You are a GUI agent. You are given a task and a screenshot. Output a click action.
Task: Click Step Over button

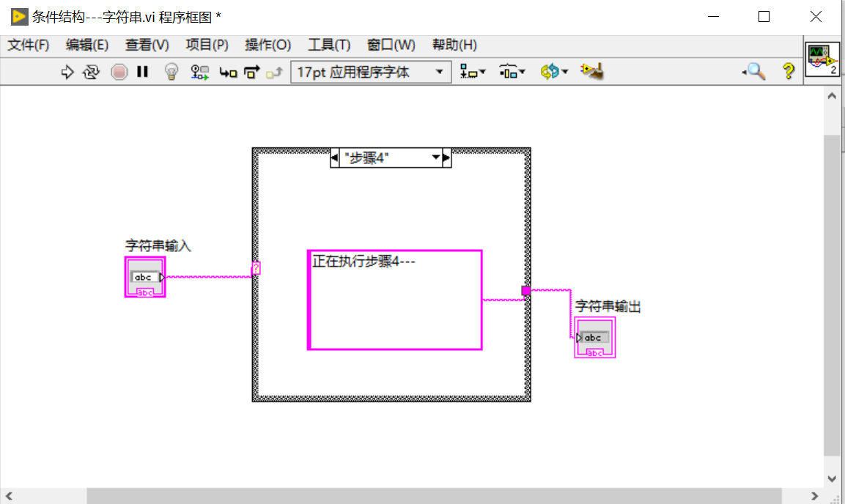(x=251, y=72)
